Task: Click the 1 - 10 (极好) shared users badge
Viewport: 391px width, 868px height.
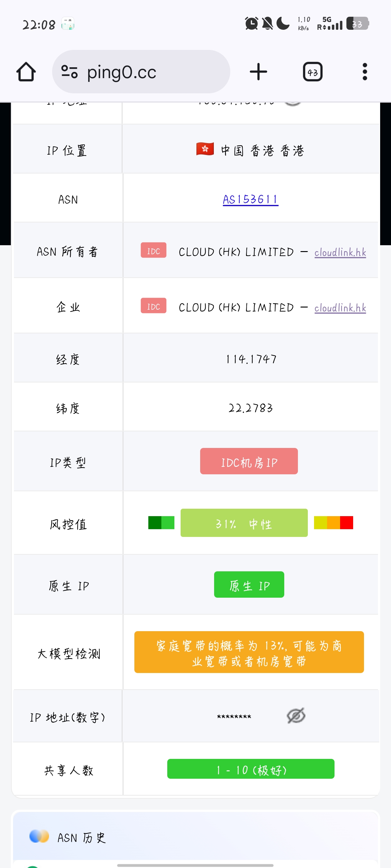Action: pos(251,769)
